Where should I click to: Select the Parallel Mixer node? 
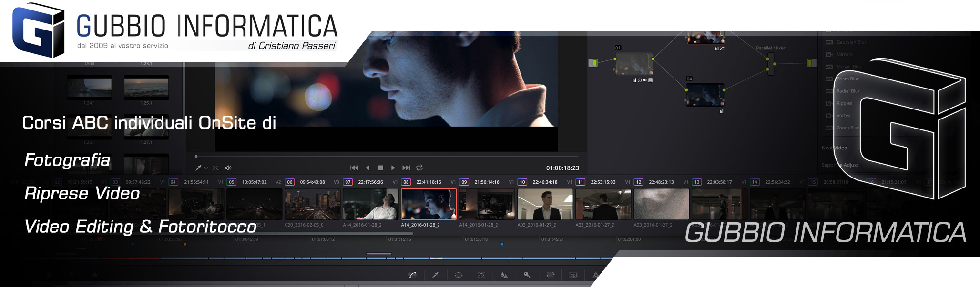[770, 64]
